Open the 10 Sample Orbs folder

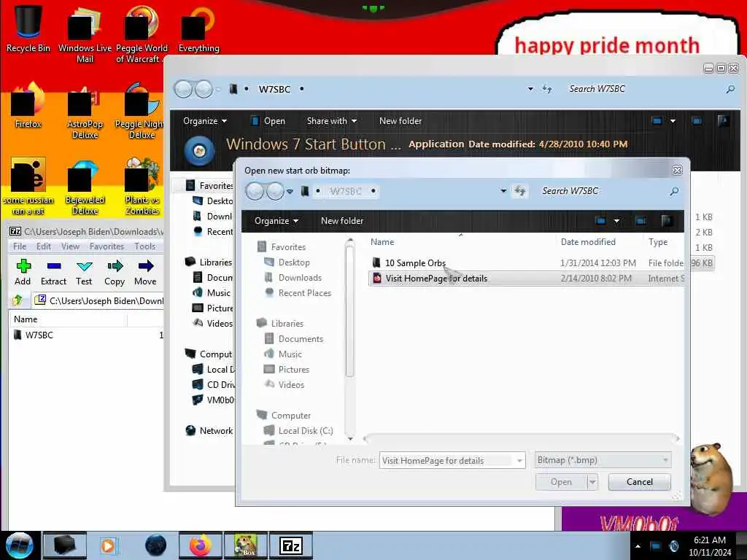(415, 262)
